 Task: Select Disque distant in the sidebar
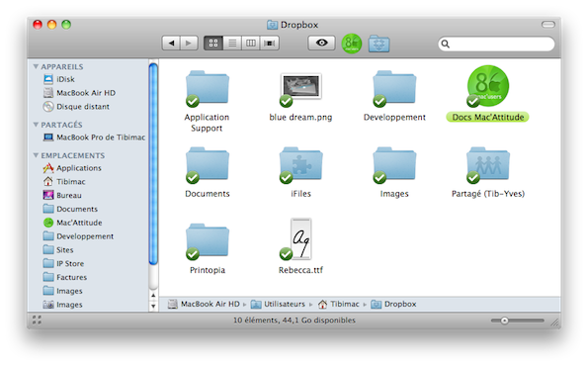coord(76,107)
